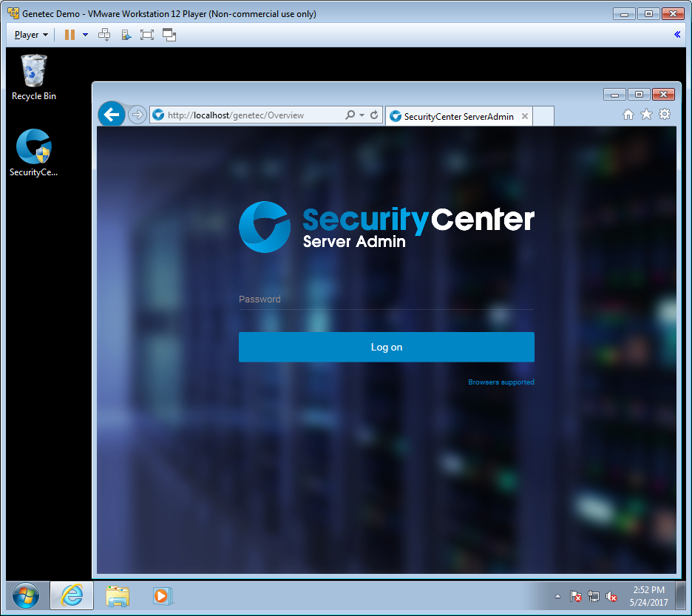Expand the power options arrow beside pause
Image resolution: width=692 pixels, height=616 pixels.
click(x=85, y=35)
